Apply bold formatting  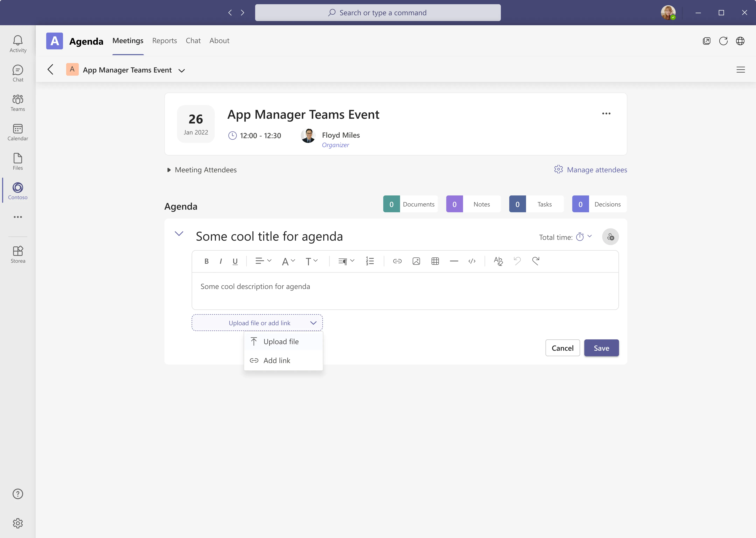[x=206, y=261]
